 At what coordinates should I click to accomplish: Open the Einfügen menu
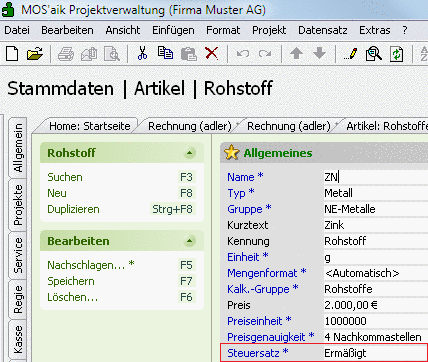tap(173, 30)
